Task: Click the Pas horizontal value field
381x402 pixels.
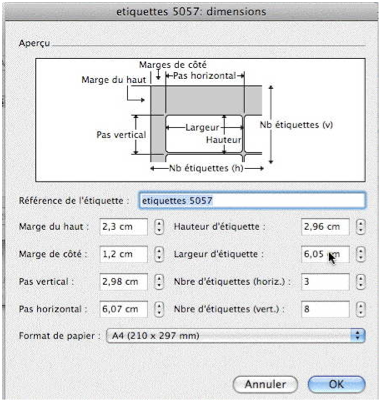Action: pos(124,309)
